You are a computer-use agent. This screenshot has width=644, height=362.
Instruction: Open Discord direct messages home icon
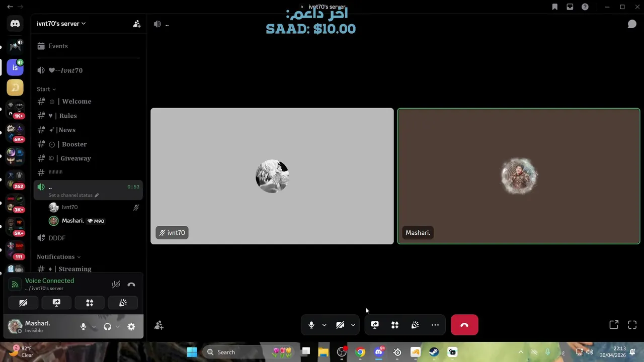15,24
